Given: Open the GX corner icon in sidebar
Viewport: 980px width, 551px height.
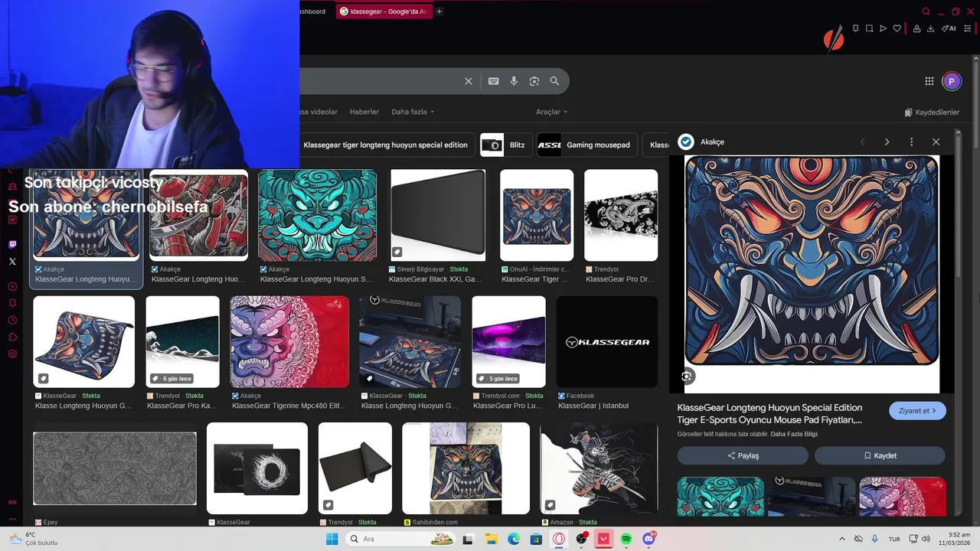Looking at the screenshot, I should click(x=12, y=502).
